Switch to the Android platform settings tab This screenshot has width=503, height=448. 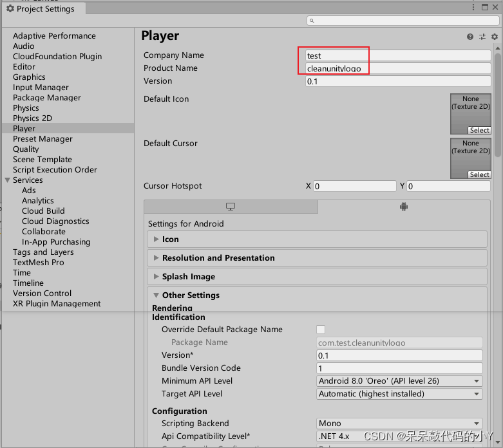pos(404,207)
